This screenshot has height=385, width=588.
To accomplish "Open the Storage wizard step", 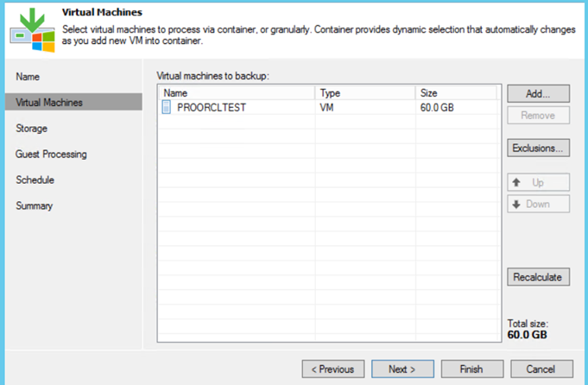I will coord(31,129).
